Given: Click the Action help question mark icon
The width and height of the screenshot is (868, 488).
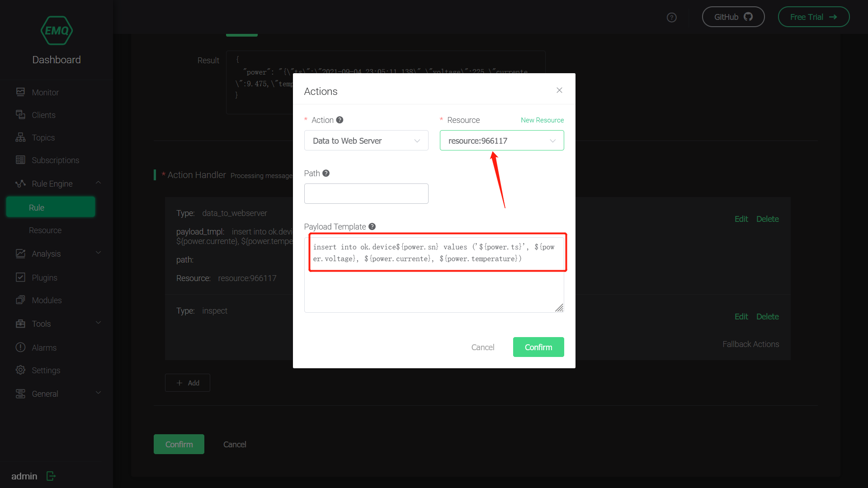Looking at the screenshot, I should pos(340,120).
